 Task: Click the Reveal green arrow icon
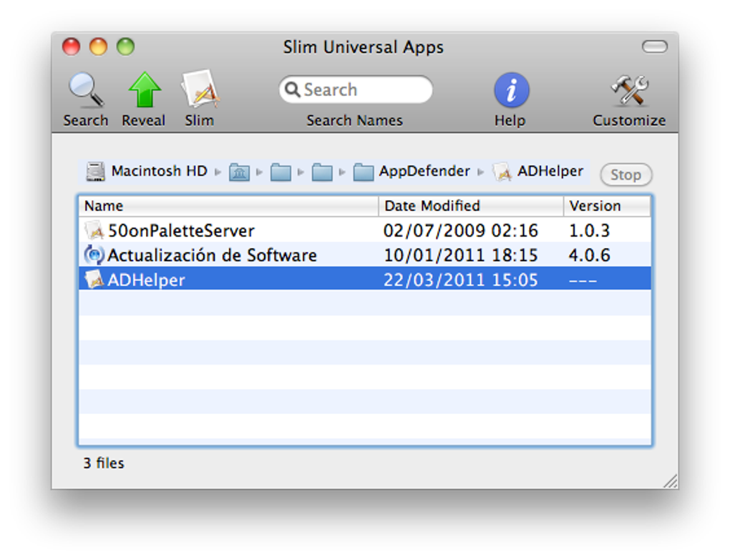145,90
